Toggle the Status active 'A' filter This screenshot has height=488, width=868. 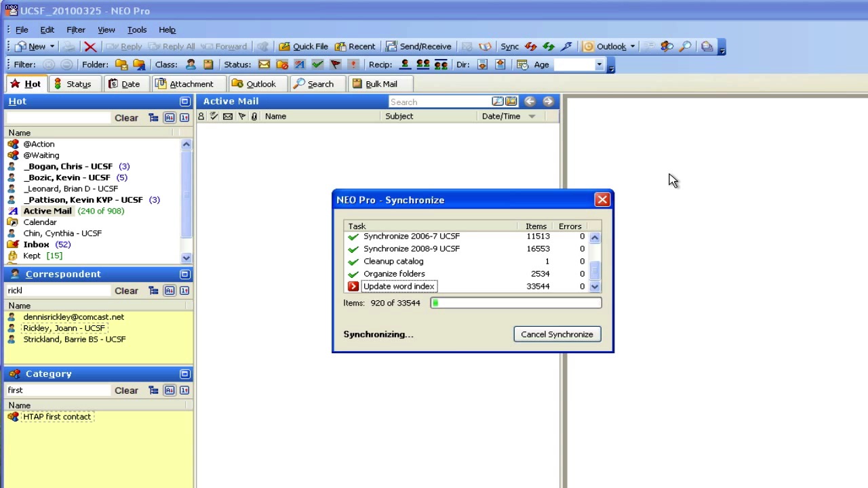click(x=299, y=64)
